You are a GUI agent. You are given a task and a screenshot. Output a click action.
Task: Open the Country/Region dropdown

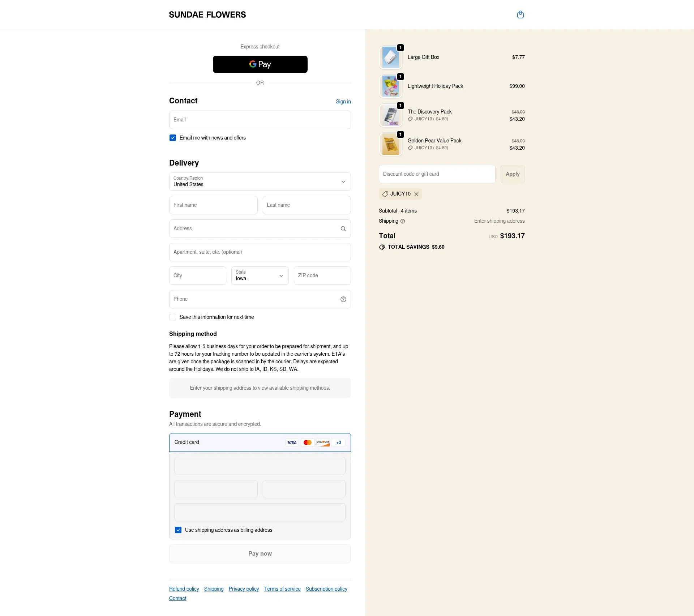(260, 182)
